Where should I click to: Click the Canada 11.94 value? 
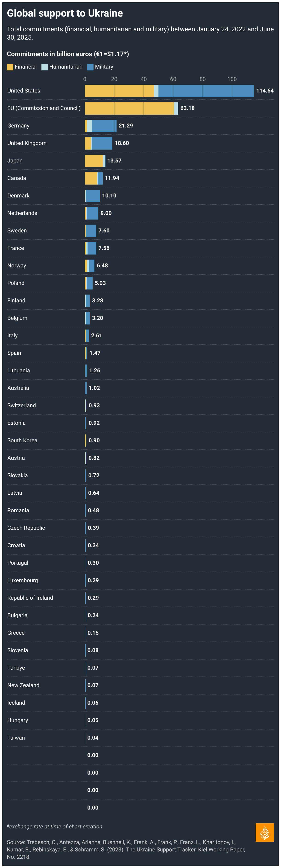(x=112, y=178)
